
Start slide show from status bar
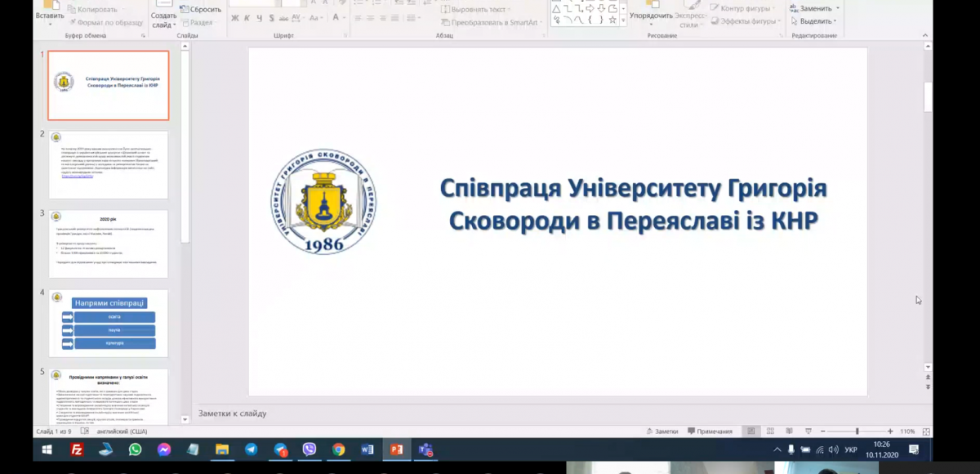click(x=807, y=431)
